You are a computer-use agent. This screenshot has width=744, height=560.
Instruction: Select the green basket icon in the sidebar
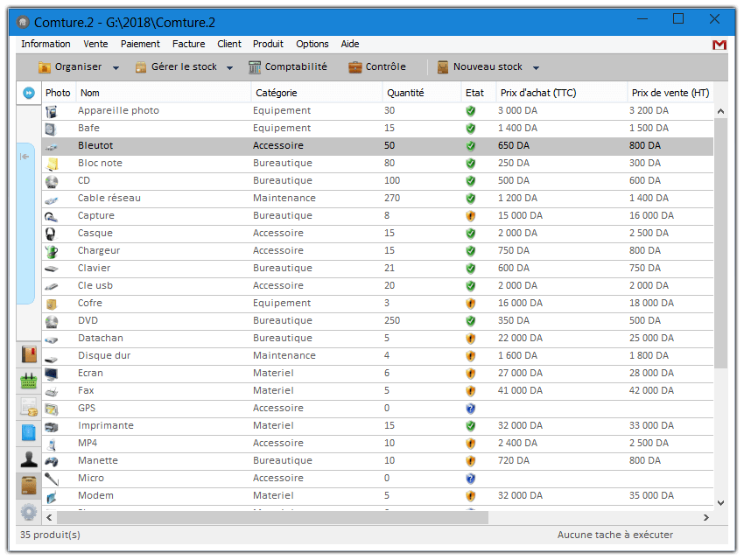coord(27,381)
